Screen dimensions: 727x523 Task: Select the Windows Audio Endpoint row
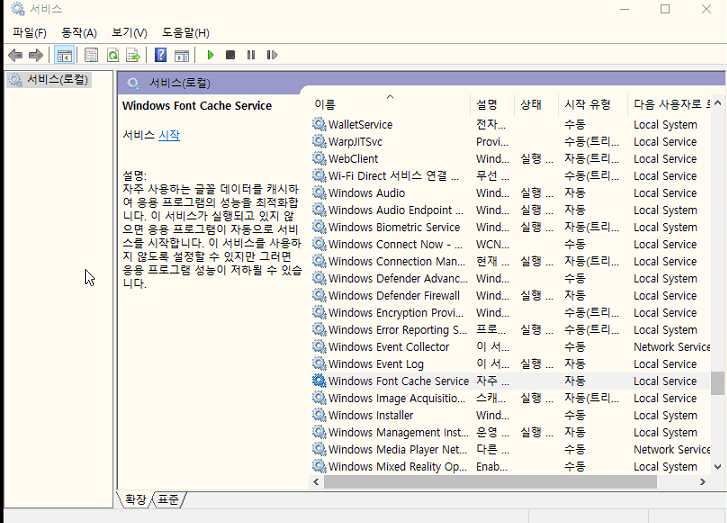[510, 210]
